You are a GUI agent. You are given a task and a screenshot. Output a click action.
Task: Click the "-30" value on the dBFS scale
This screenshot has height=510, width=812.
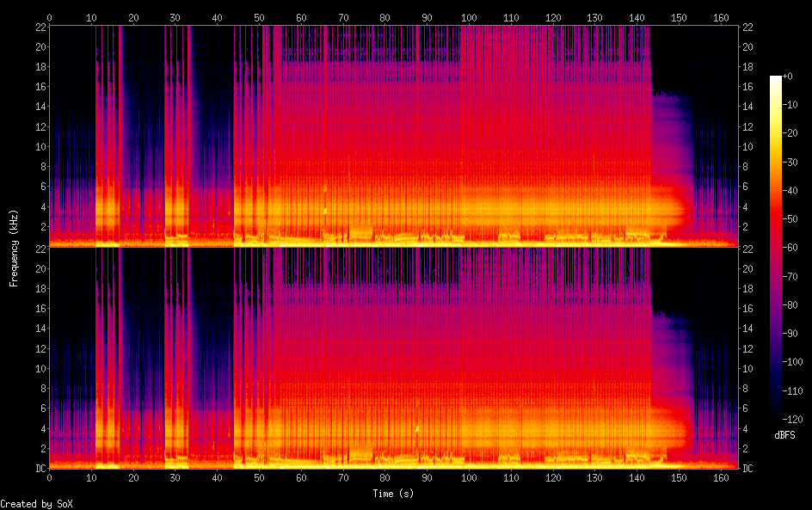790,162
